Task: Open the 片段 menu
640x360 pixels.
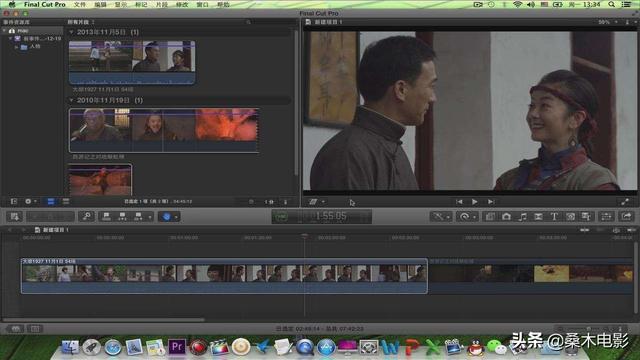Action: pos(162,4)
